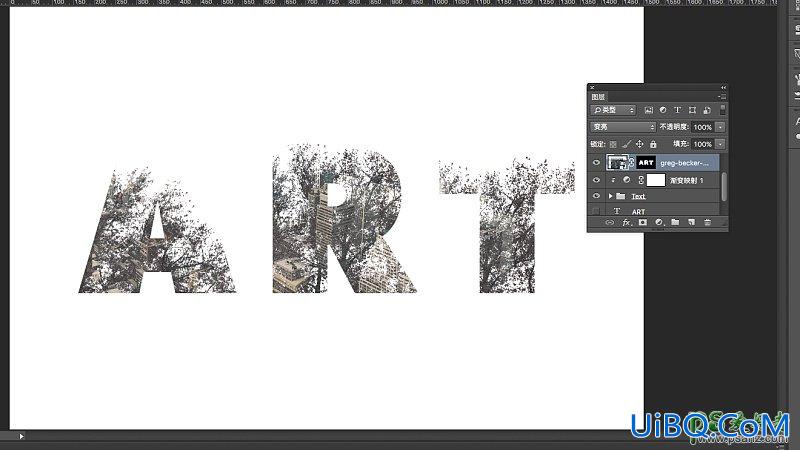This screenshot has width=800, height=450.
Task: Close the Layers panel with x button
Action: (592, 88)
